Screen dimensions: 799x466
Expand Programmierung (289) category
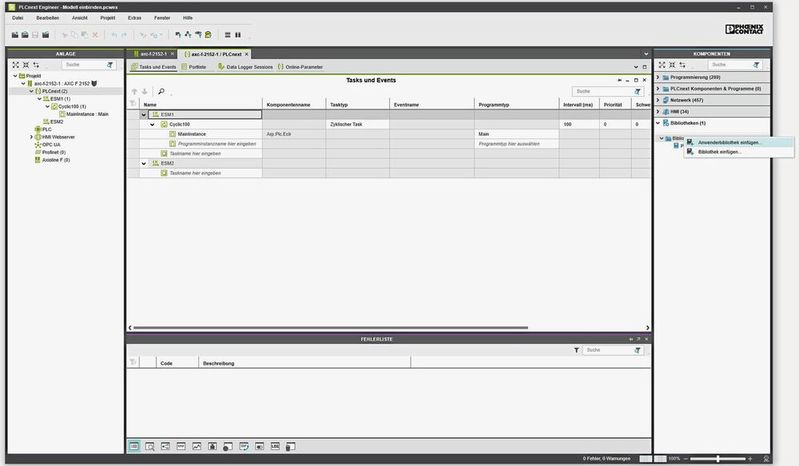click(658, 77)
